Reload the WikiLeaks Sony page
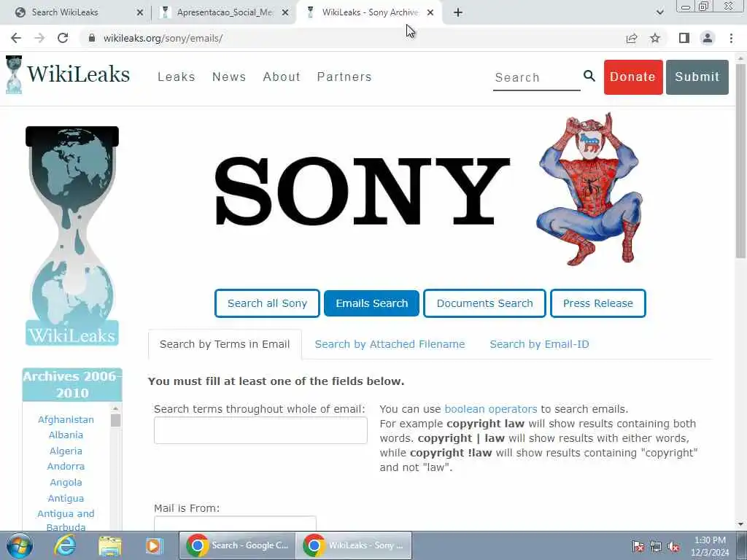Viewport: 747px width, 560px height. click(63, 38)
